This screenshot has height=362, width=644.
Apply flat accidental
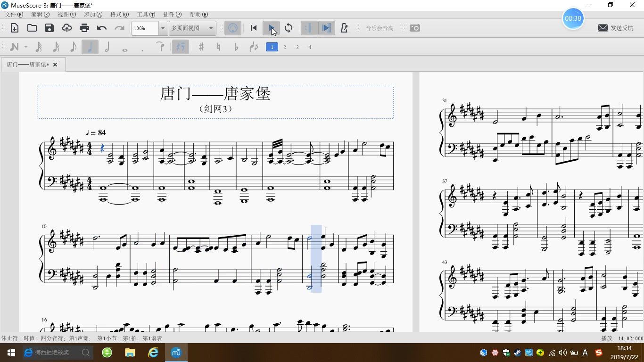(x=236, y=47)
